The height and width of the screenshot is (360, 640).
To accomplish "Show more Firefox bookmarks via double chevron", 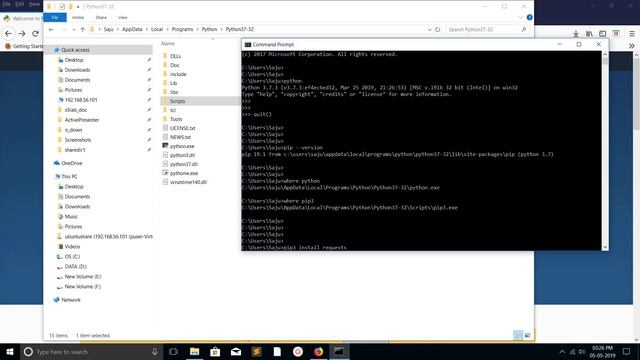I will coord(632,46).
